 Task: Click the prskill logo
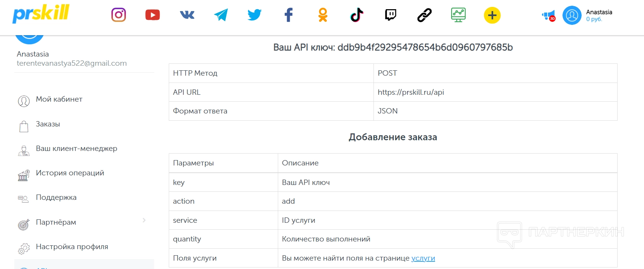41,13
